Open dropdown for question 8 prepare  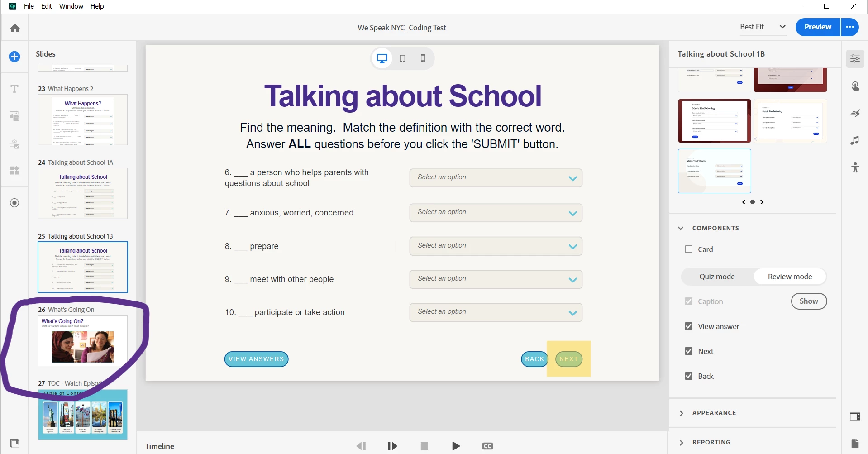tap(496, 246)
